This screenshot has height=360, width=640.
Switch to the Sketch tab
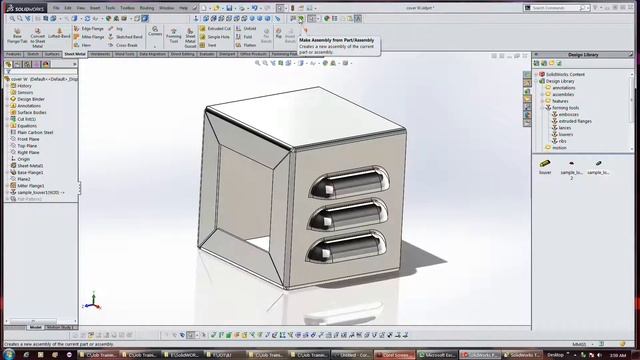pos(33,54)
